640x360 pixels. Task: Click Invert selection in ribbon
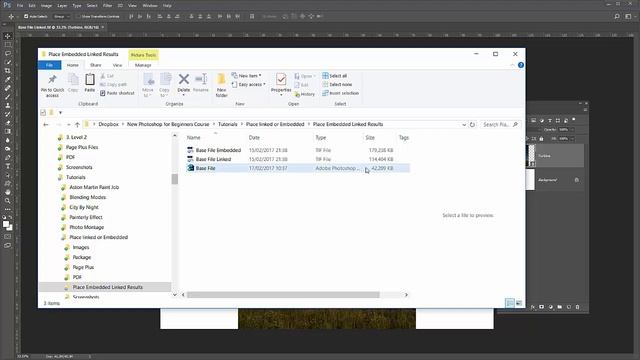[340, 93]
